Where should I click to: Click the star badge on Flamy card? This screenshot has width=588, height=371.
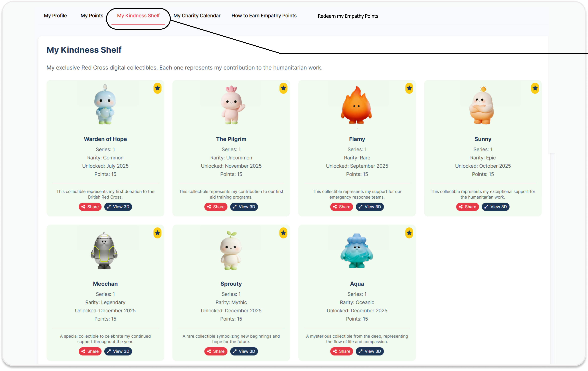(409, 88)
